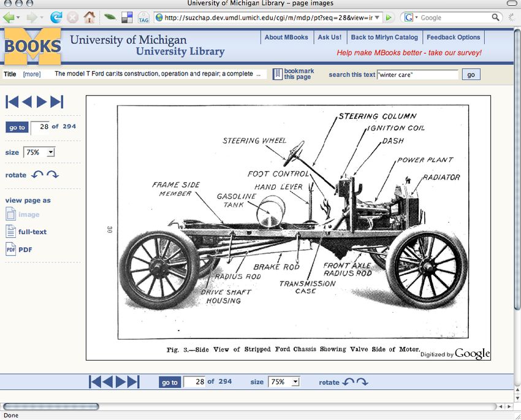
Task: Click the Google search field
Action: pos(455,17)
